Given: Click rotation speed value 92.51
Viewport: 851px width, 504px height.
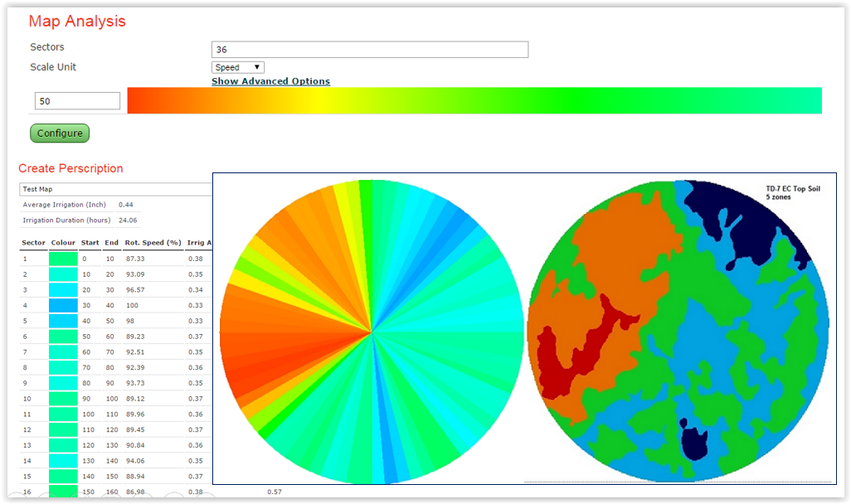Looking at the screenshot, I should pos(135,352).
